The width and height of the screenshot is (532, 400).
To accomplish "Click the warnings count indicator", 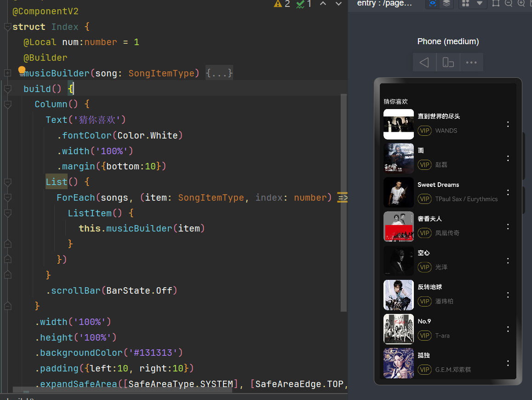I will pyautogui.click(x=282, y=4).
